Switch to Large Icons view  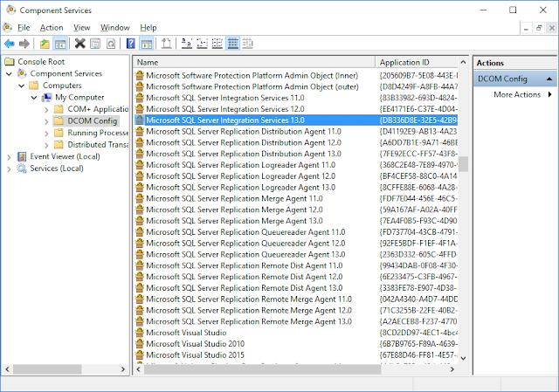(x=186, y=44)
